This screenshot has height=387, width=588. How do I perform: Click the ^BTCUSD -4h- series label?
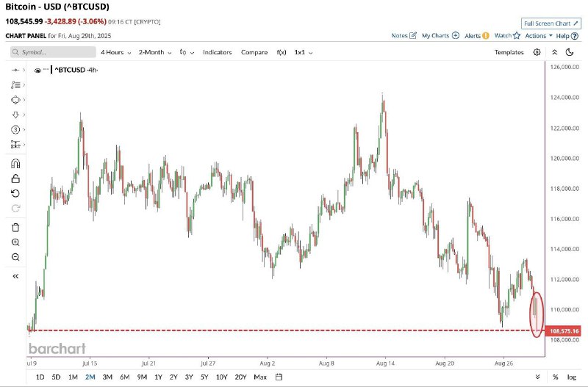[x=76, y=70]
